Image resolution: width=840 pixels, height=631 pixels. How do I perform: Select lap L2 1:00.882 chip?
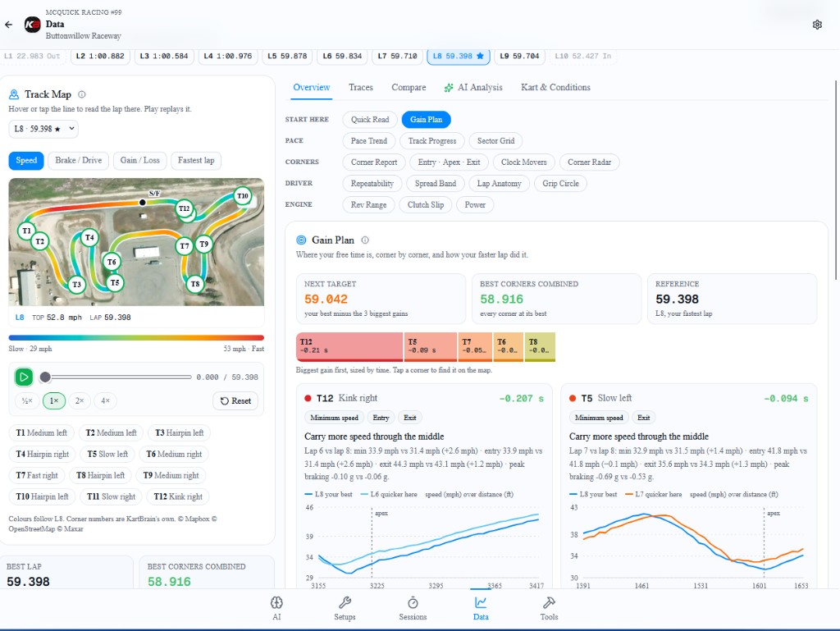click(x=100, y=57)
